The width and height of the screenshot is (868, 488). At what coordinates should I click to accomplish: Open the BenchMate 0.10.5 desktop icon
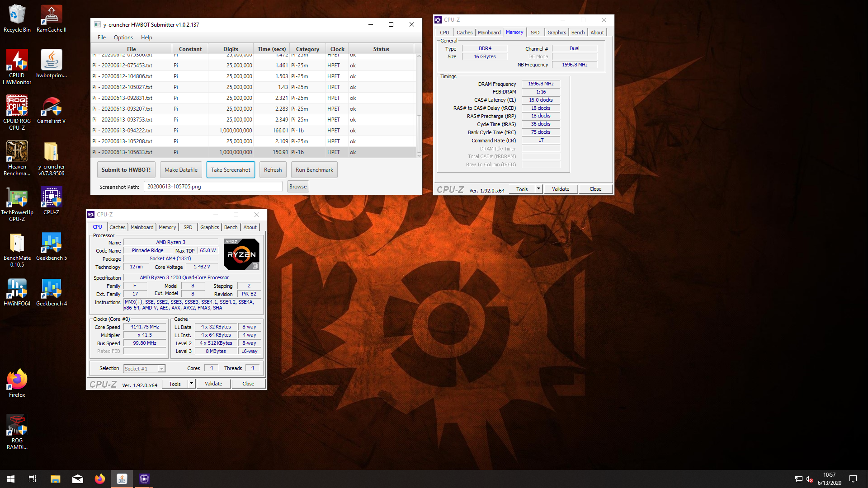(17, 249)
